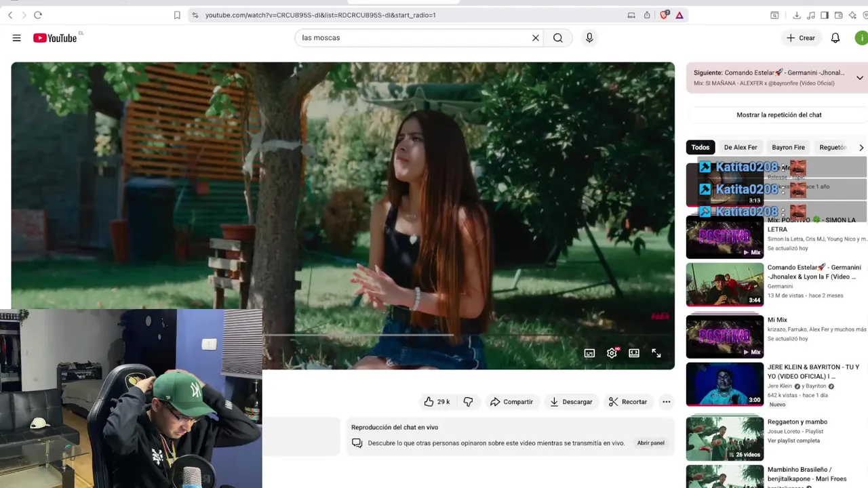Screen dimensions: 868x488
Task: Bookmark this page icon in address bar
Action: pyautogui.click(x=177, y=15)
